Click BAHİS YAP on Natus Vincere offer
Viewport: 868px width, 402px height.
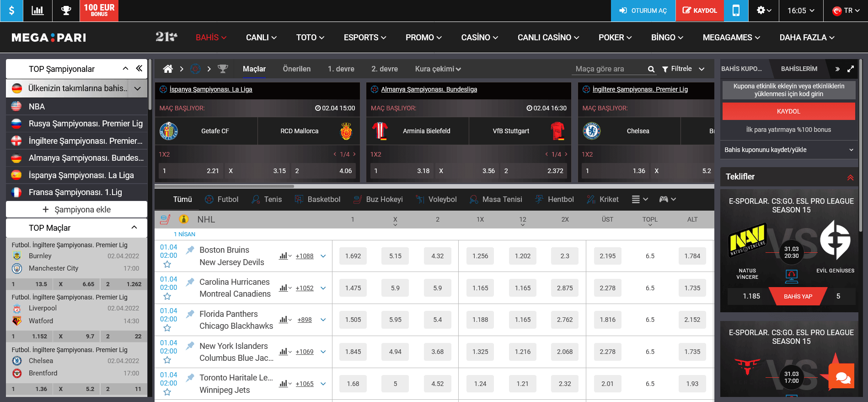tap(798, 296)
